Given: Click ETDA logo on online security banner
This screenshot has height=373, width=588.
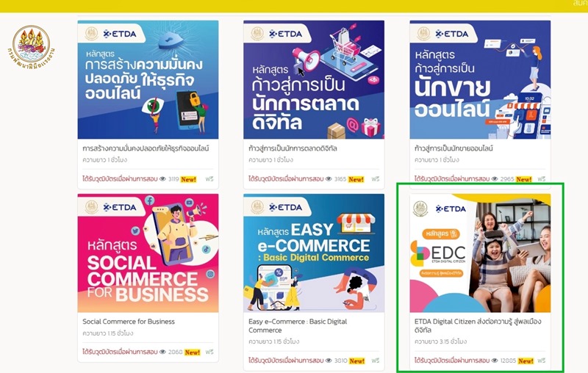Looking at the screenshot, I should pos(120,34).
